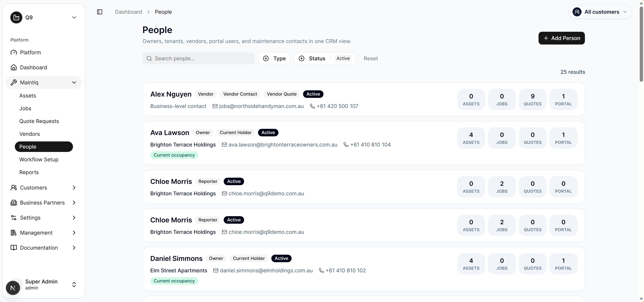Image resolution: width=644 pixels, height=302 pixels.
Task: Click the Platform gauge icon
Action: 14,52
